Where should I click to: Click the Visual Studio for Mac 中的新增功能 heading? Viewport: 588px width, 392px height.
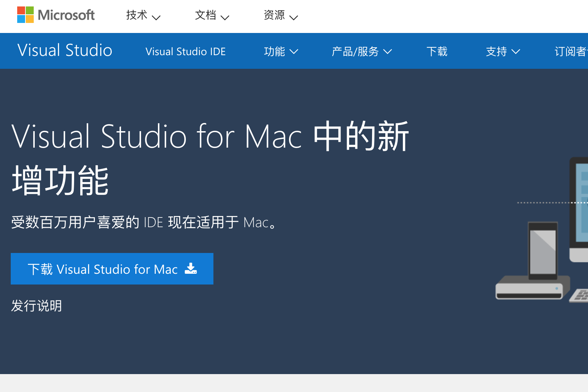click(211, 158)
